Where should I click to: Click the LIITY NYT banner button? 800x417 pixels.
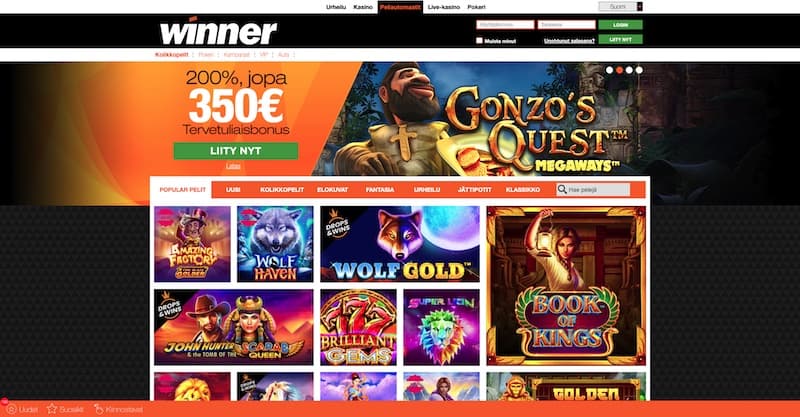click(236, 151)
